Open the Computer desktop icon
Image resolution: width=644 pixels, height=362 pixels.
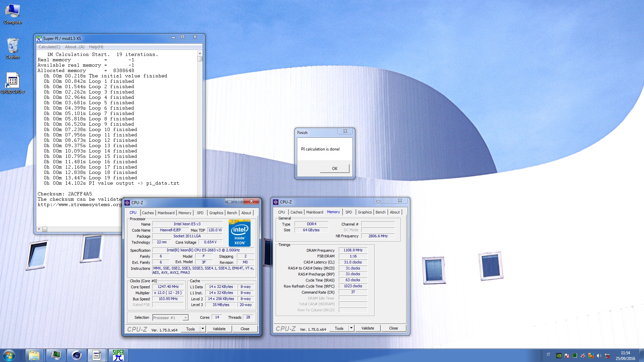[x=13, y=14]
